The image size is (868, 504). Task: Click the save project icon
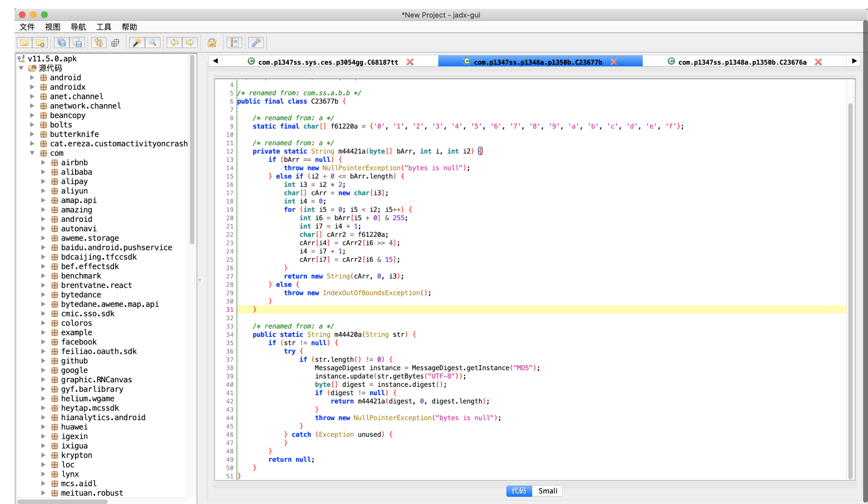(78, 42)
